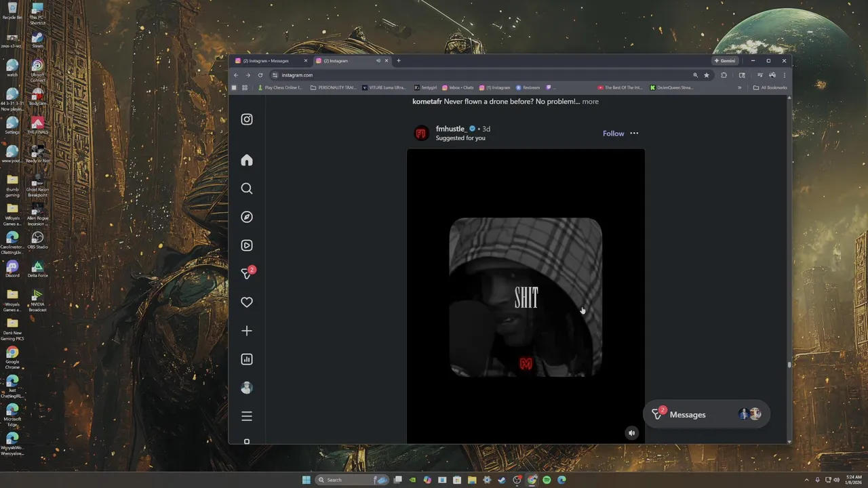Go back in the browser
Image resolution: width=868 pixels, height=488 pixels.
pyautogui.click(x=236, y=75)
